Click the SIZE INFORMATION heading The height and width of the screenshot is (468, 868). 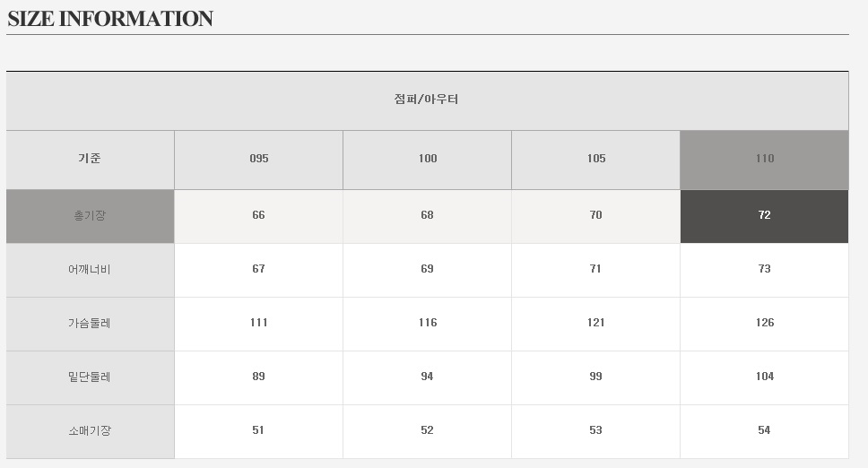[110, 19]
